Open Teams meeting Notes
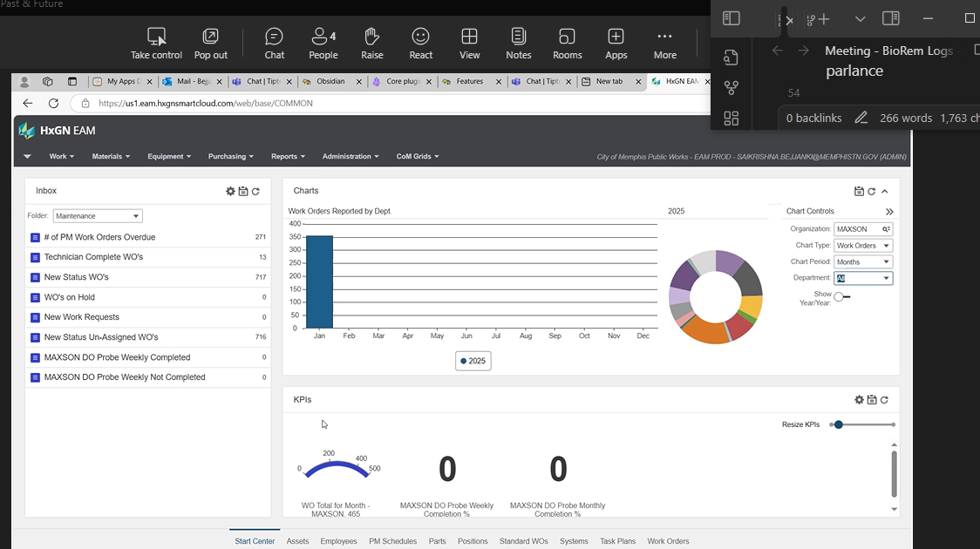 [519, 44]
